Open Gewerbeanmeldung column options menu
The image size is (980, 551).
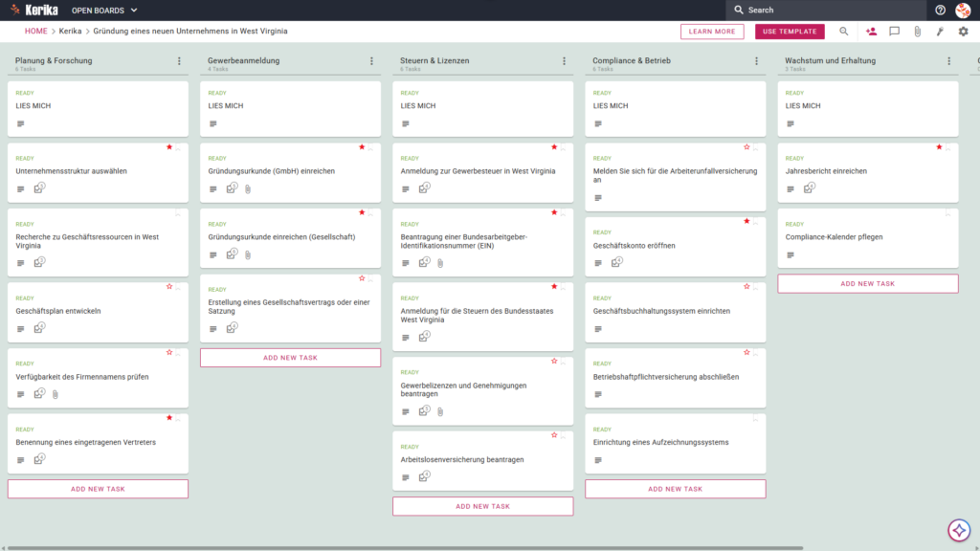(x=372, y=61)
